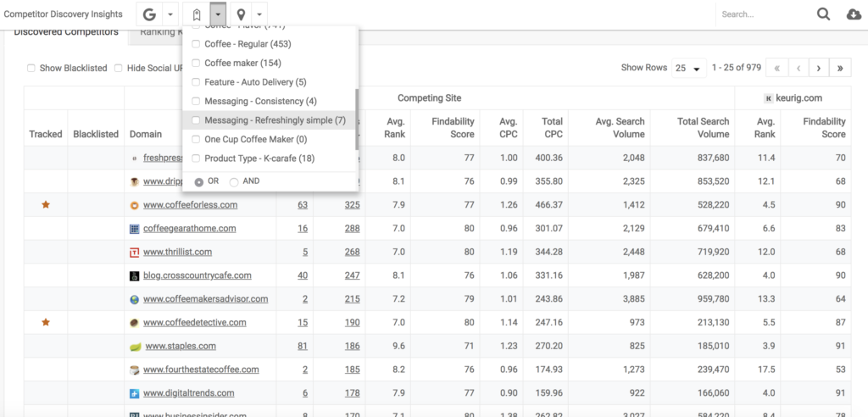Image resolution: width=868 pixels, height=417 pixels.
Task: Check Feature - Auto Delivery (5) tag
Action: 196,82
